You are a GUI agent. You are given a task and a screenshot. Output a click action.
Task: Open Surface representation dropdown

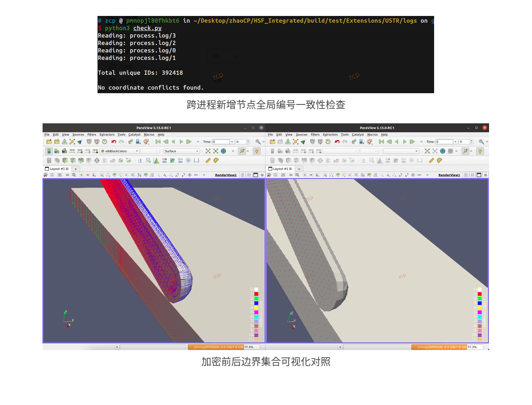182,151
